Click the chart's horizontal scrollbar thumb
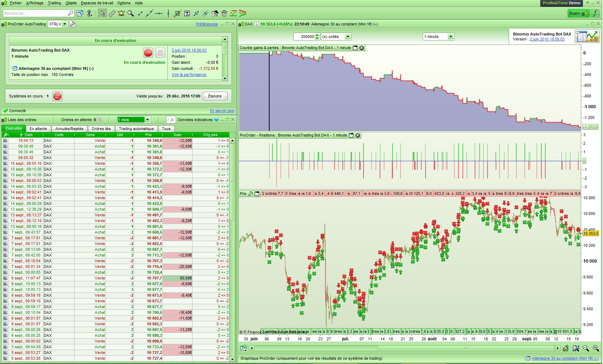 point(466,348)
